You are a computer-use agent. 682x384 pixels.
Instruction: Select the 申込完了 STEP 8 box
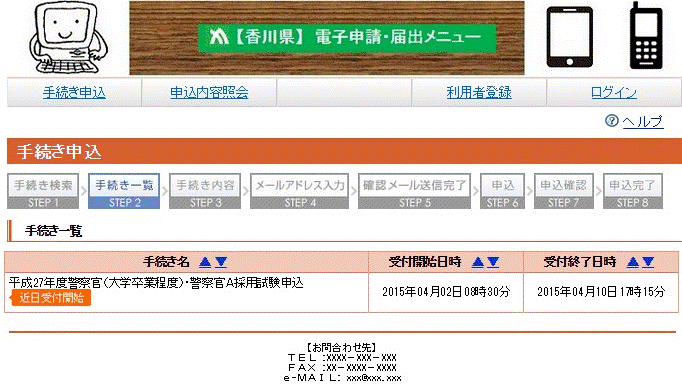(x=633, y=191)
